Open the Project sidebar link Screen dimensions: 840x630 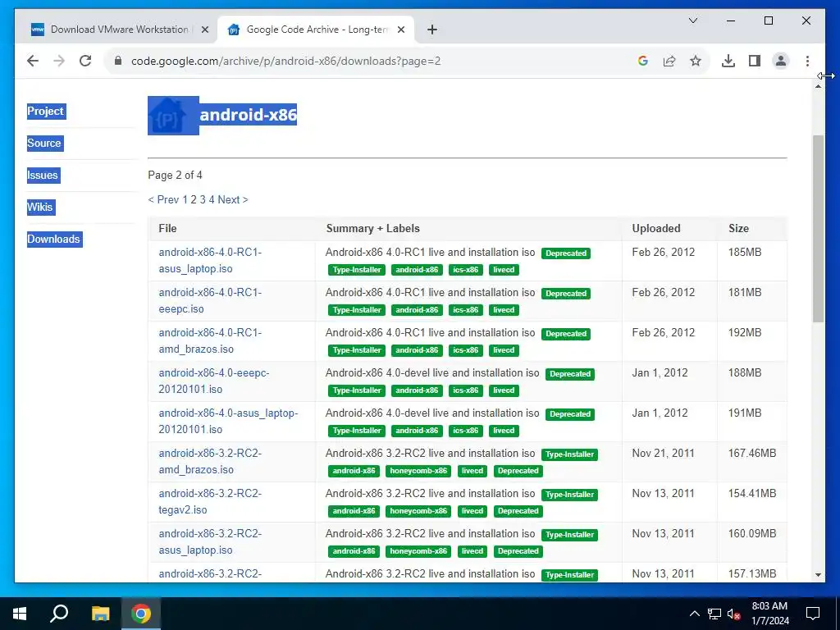pyautogui.click(x=46, y=111)
